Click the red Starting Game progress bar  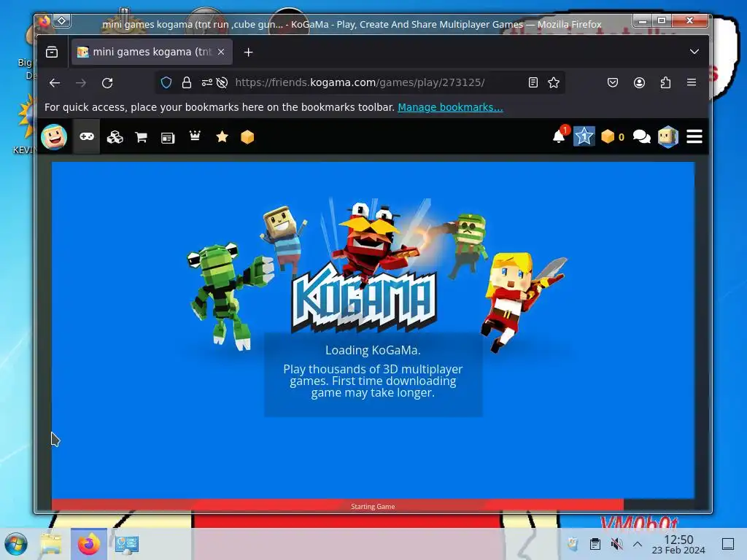click(x=337, y=506)
